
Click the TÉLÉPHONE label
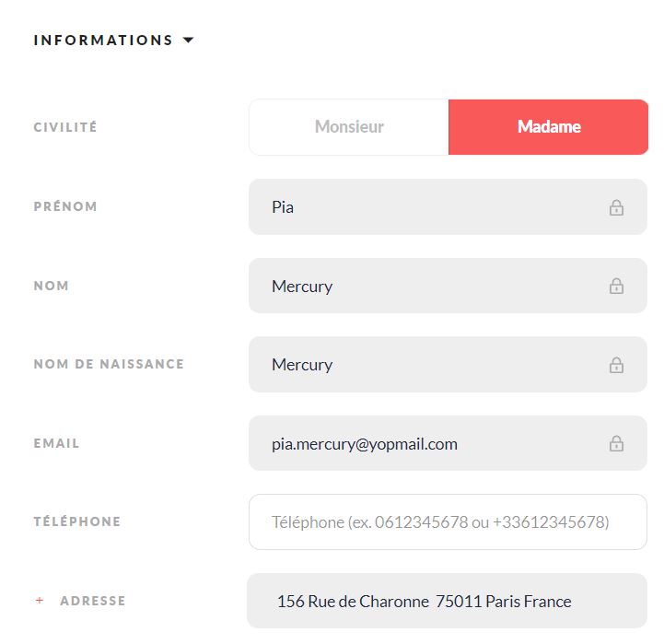tap(77, 521)
